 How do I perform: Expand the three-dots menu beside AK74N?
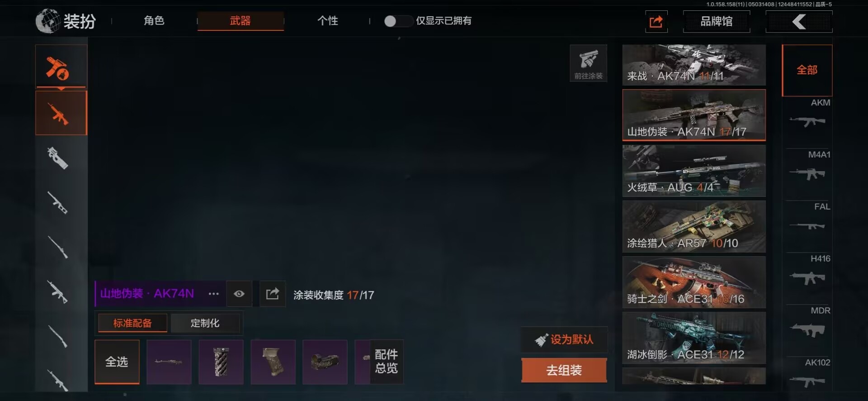pos(213,294)
